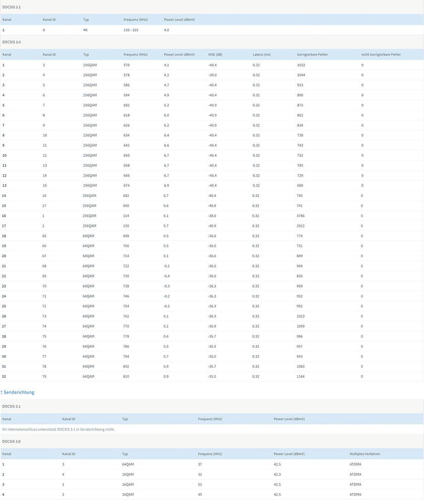Image resolution: width=424 pixels, height=504 pixels.
Task: Select the frequency range '135 - 325'
Action: point(131,30)
